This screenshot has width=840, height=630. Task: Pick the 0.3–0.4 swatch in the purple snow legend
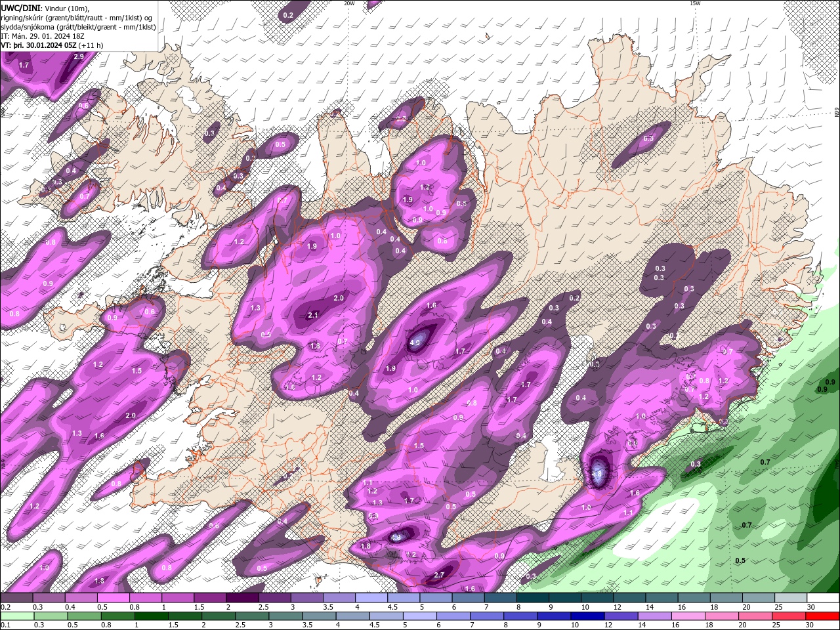coord(49,598)
